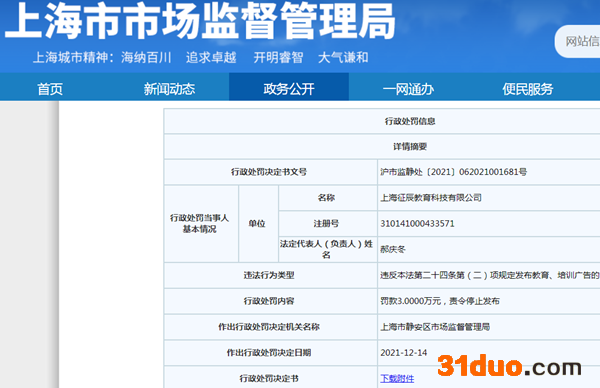Viewport: 600px width, 388px height.
Task: Click the legal representative name 郝庆冬
Action: click(393, 249)
